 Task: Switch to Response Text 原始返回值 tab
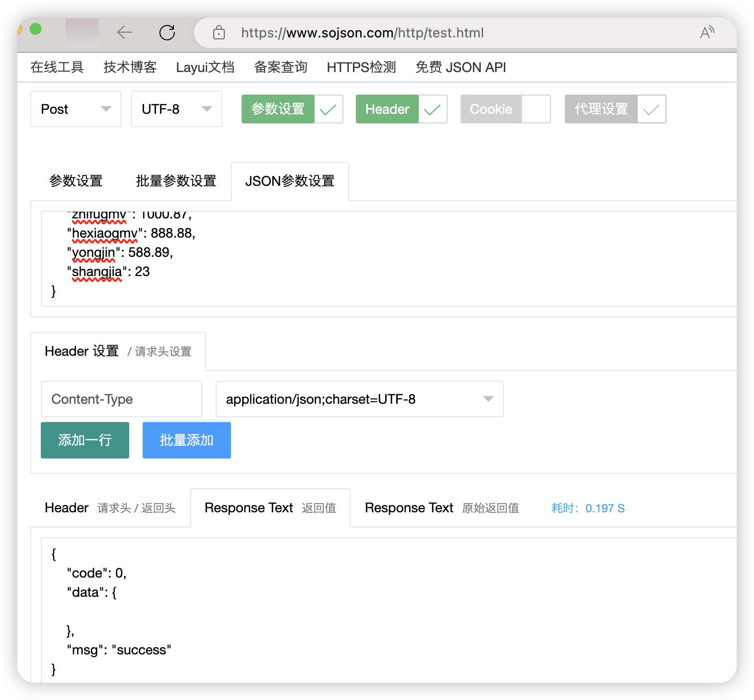click(442, 508)
